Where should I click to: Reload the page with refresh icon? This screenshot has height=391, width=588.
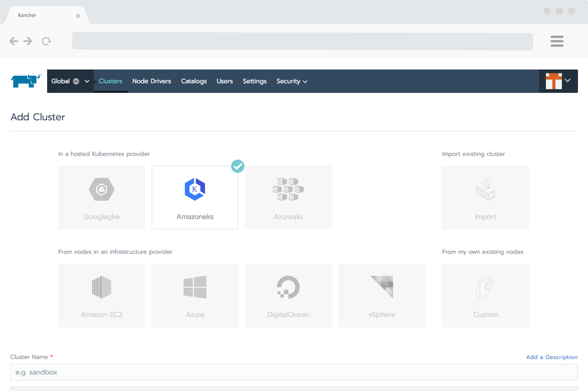46,41
